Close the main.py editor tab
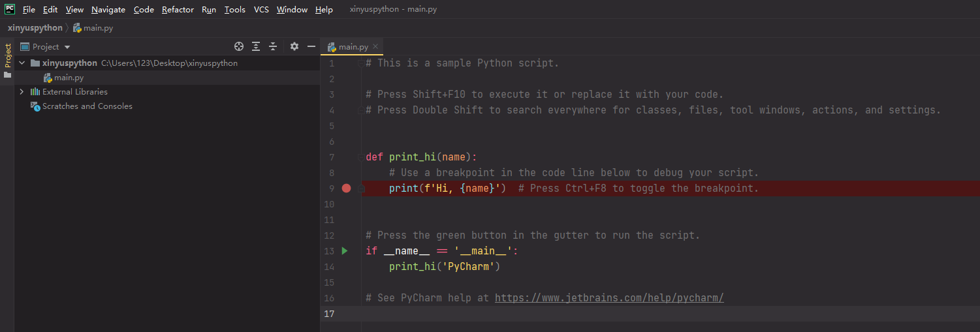980x332 pixels. 375,47
